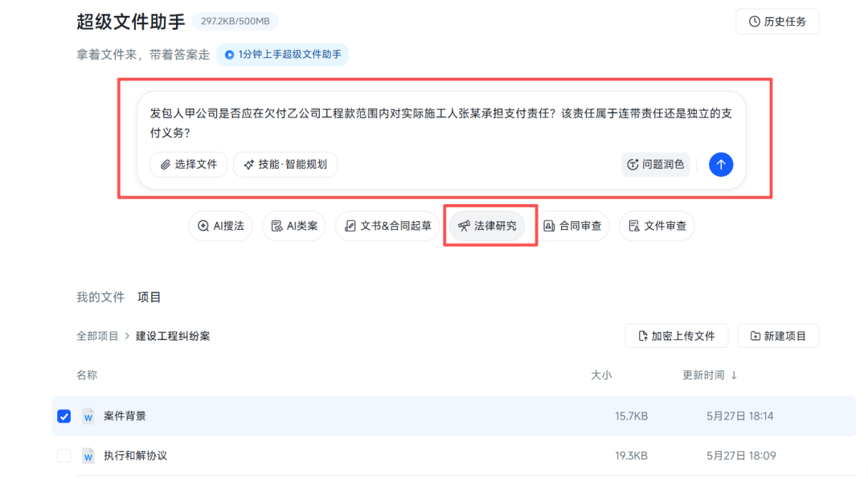Click 新建项目 button

(778, 336)
